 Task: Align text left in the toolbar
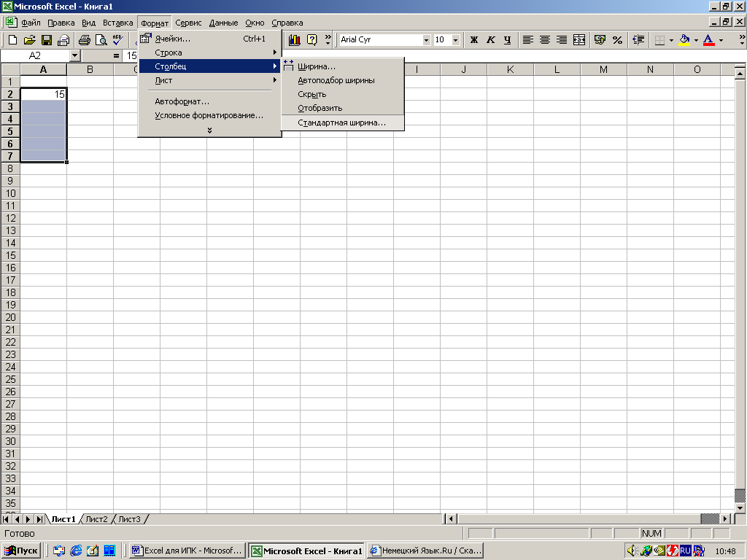pos(527,40)
